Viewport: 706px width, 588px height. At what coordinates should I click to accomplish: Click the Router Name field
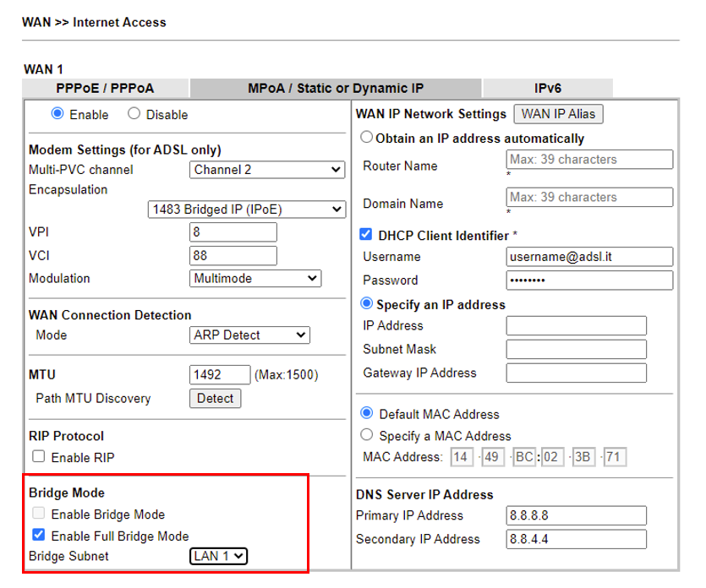point(589,160)
